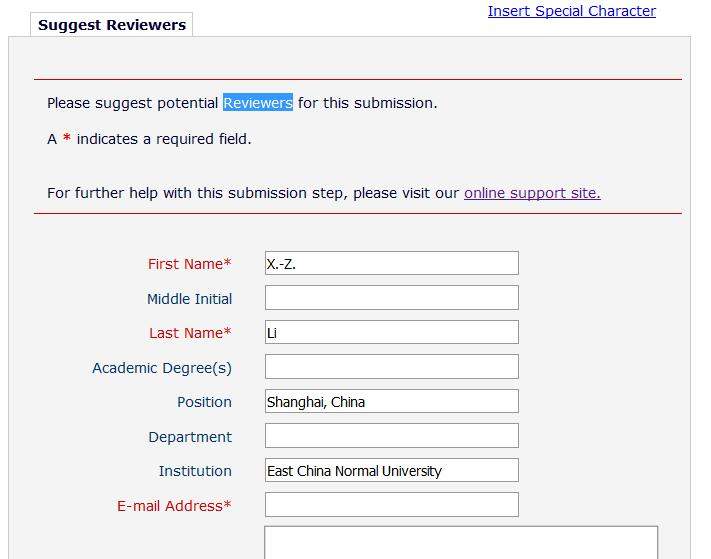711x559 pixels.
Task: Focus the Middle Initial text box
Action: coord(391,298)
